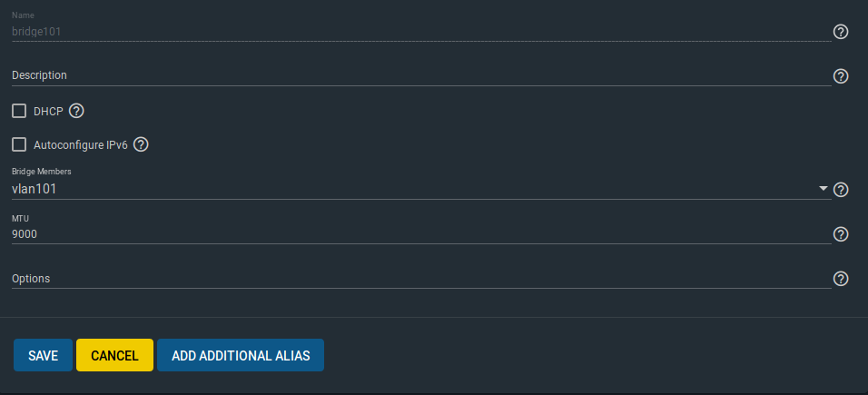The image size is (868, 395).
Task: Open help icon for Bridge Members
Action: coord(841,190)
